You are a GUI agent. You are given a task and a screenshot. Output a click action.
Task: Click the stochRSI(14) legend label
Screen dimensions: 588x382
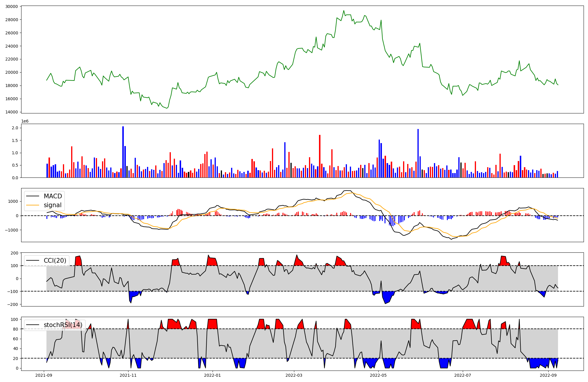[x=63, y=325]
